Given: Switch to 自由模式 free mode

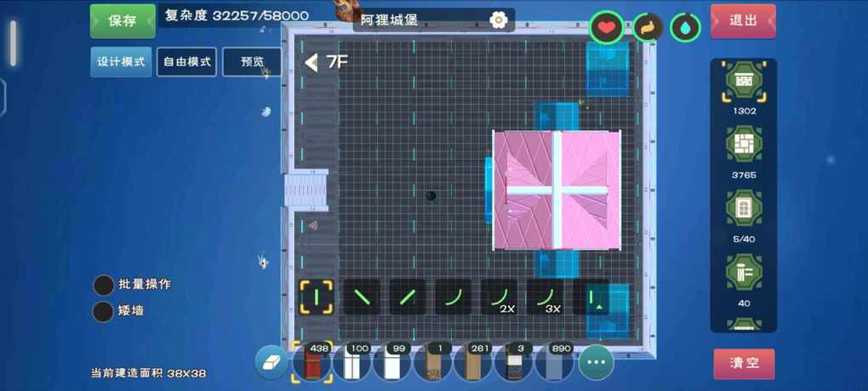Looking at the screenshot, I should [x=186, y=61].
